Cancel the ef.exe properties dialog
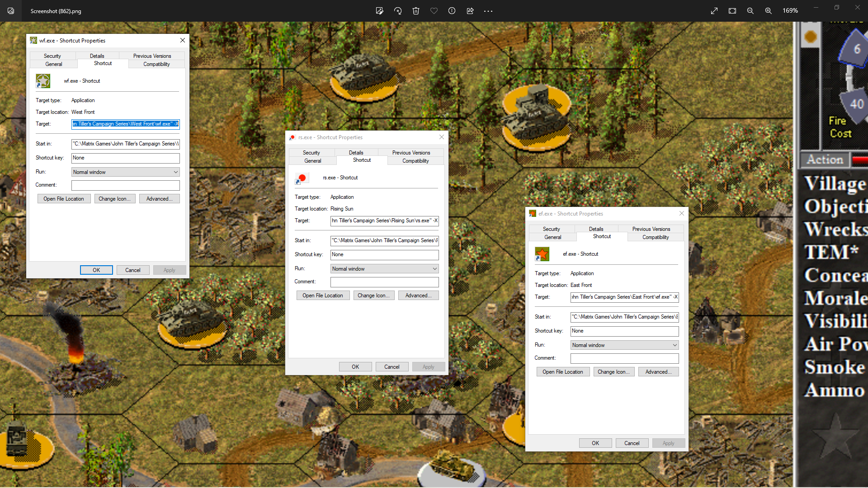The width and height of the screenshot is (868, 488). [632, 443]
